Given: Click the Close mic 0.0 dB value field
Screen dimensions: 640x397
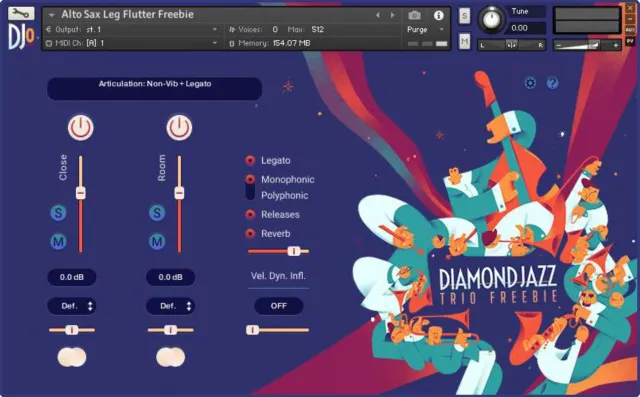Looking at the screenshot, I should [x=72, y=277].
